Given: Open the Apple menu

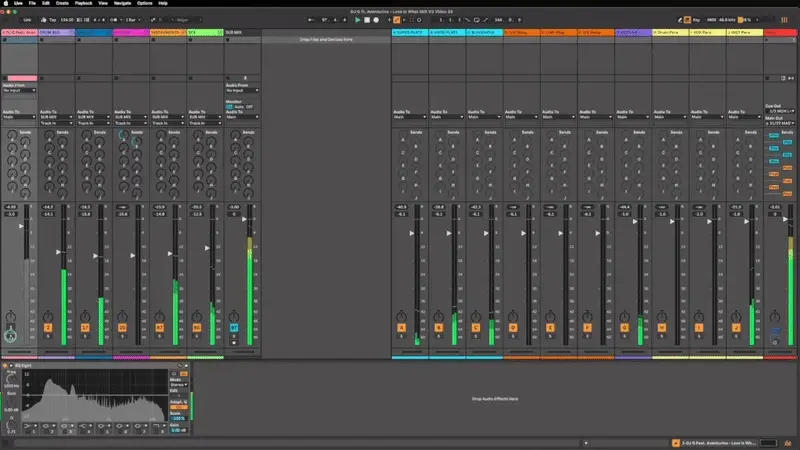Looking at the screenshot, I should pyautogui.click(x=6, y=3).
